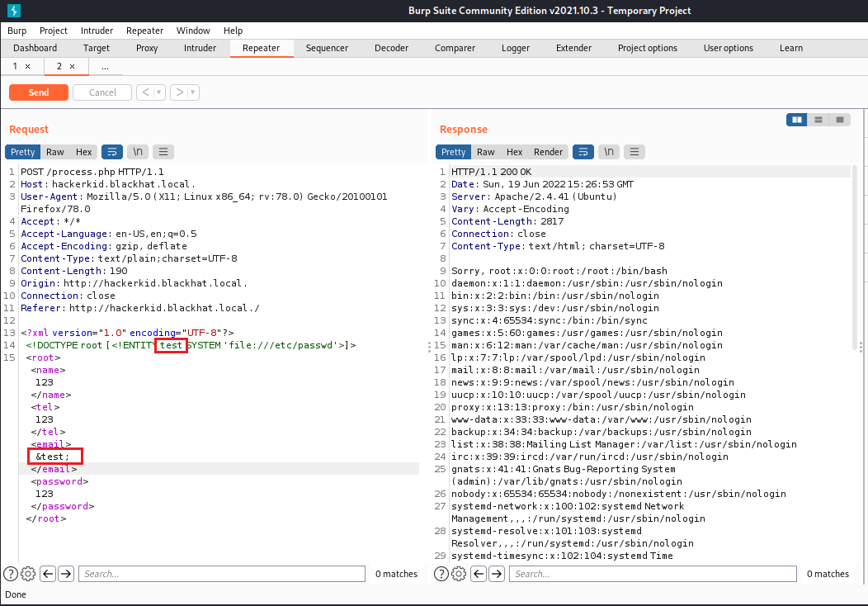The image size is (868, 606).
Task: Select Hex view in Response panel
Action: click(514, 152)
